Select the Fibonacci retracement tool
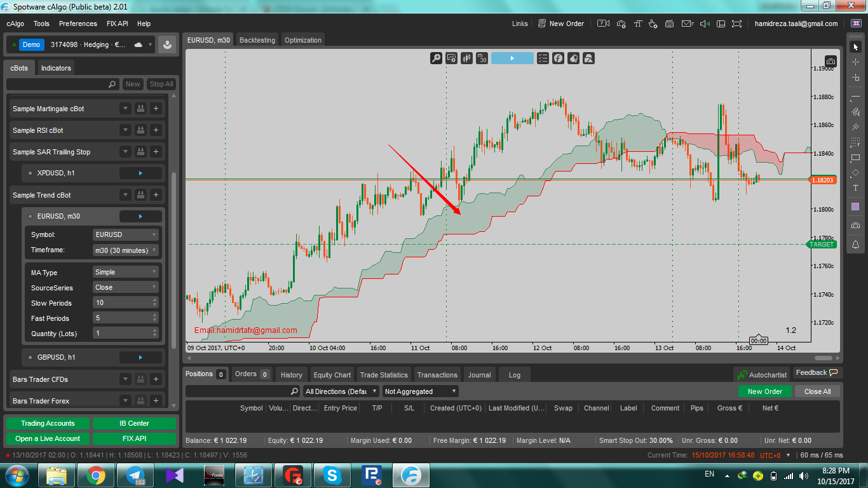 pos(855,142)
